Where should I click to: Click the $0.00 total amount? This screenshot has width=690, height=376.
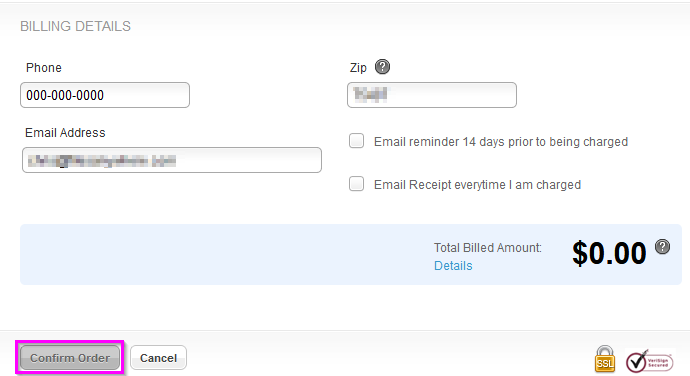coord(609,254)
